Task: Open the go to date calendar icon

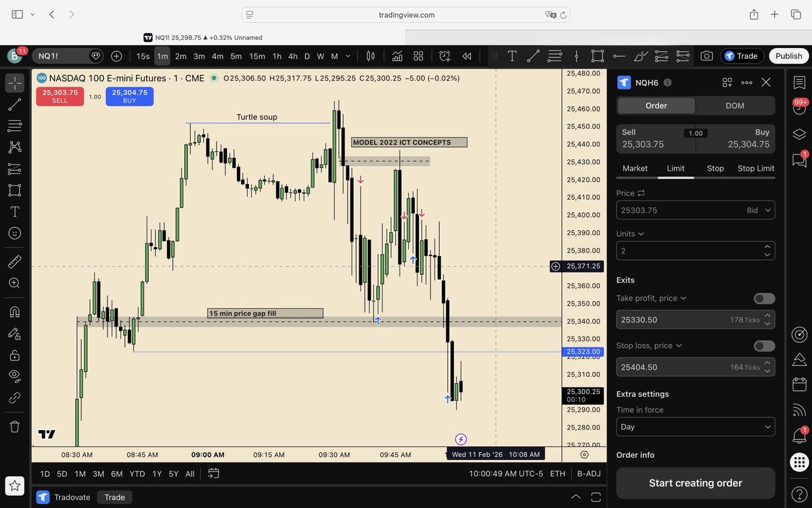Action: click(x=214, y=473)
